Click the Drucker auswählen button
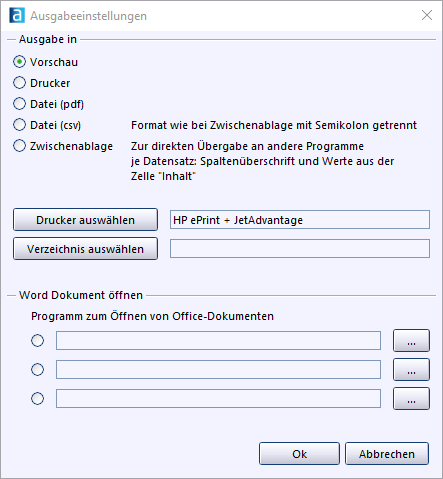Viewport: 443px width, 479px height. 85,220
